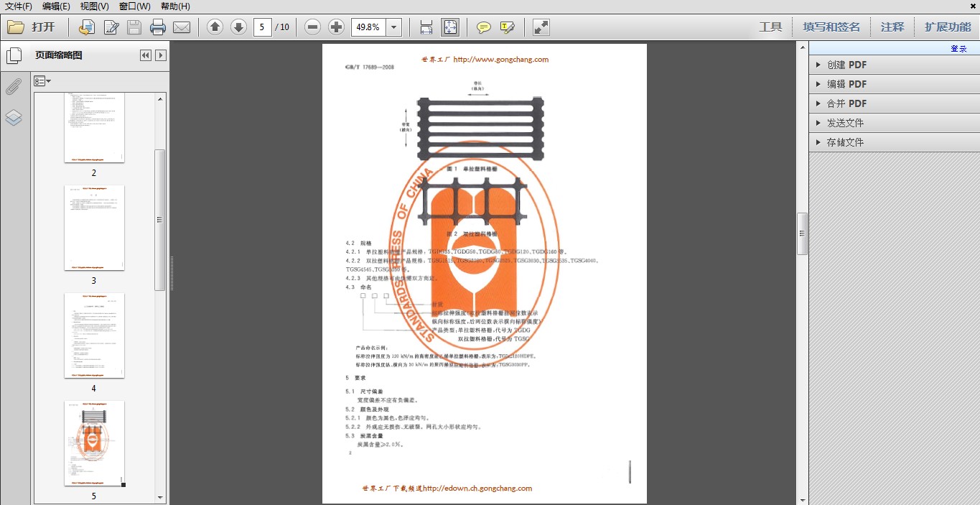The height and width of the screenshot is (505, 980).
Task: Click thumbnail panel scroll up arrow
Action: click(x=160, y=98)
